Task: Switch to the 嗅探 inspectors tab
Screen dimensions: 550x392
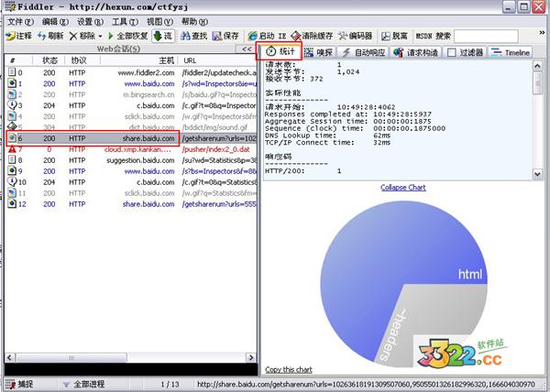Action: [318, 52]
